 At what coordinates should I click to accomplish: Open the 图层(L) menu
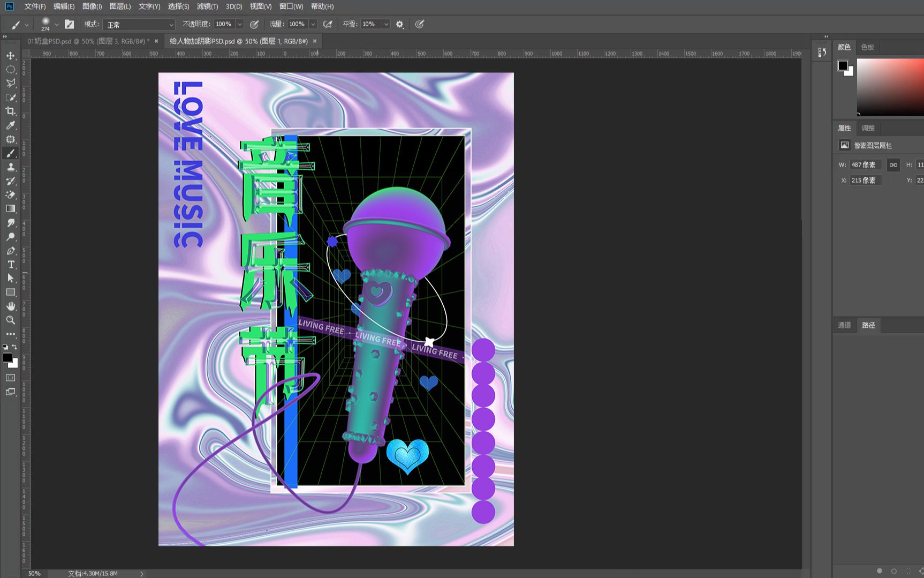120,6
